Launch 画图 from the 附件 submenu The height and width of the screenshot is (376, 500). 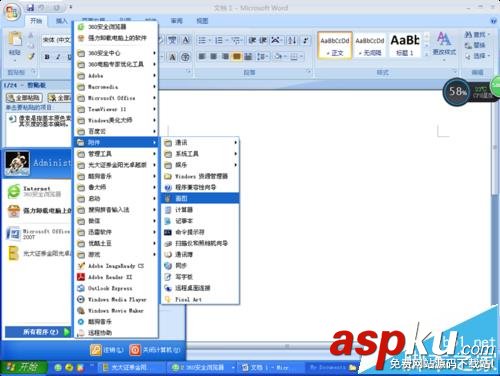[200, 198]
